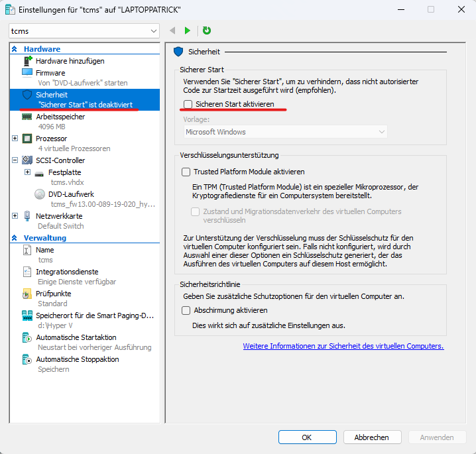Select Netzwerkkarte in the settings tree

[59, 216]
